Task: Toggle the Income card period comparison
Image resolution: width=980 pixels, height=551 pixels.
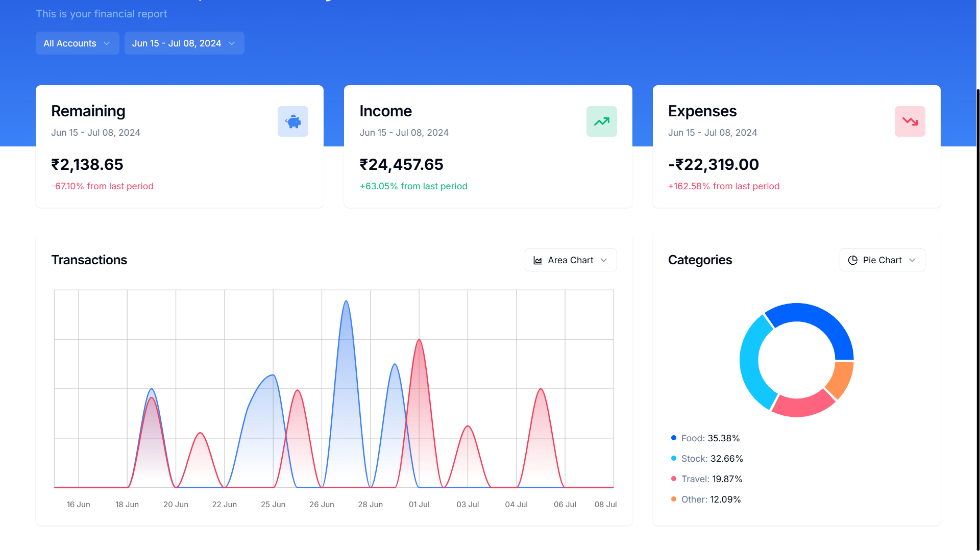Action: click(413, 186)
